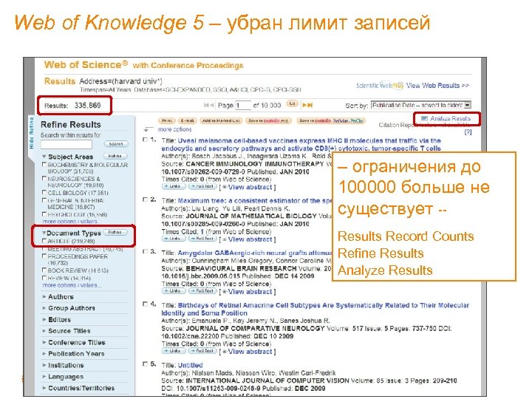
Task: Expand the Authors refine section
Action: [x=44, y=296]
